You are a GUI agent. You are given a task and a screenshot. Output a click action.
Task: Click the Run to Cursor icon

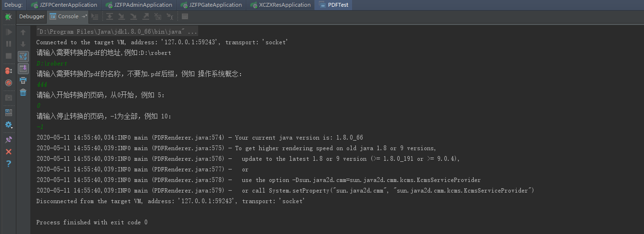click(x=170, y=16)
